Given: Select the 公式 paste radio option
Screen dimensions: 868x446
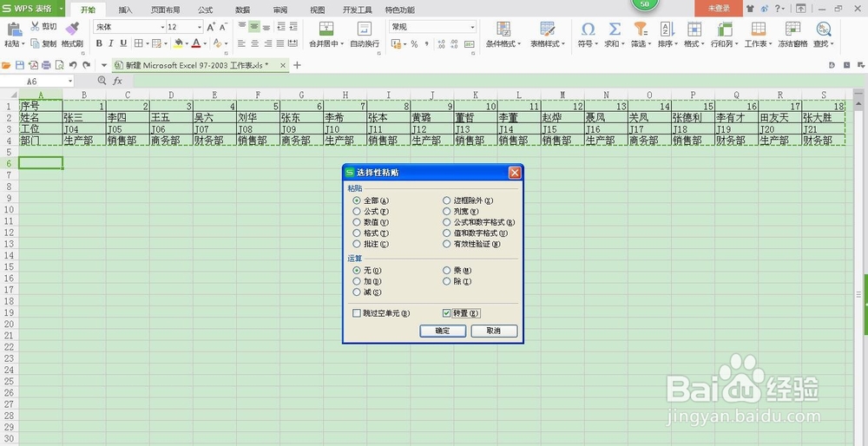Looking at the screenshot, I should tap(357, 212).
